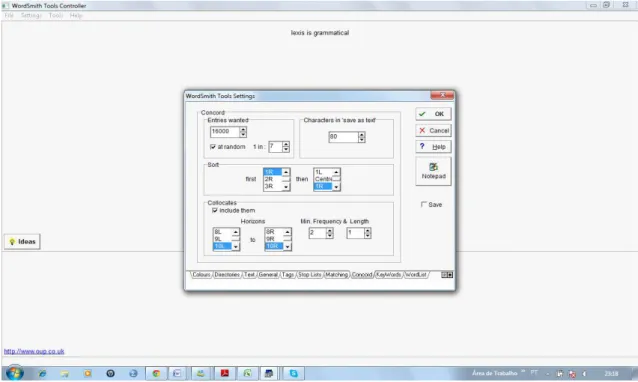Select 1L in the 'then' sort list

click(323, 172)
